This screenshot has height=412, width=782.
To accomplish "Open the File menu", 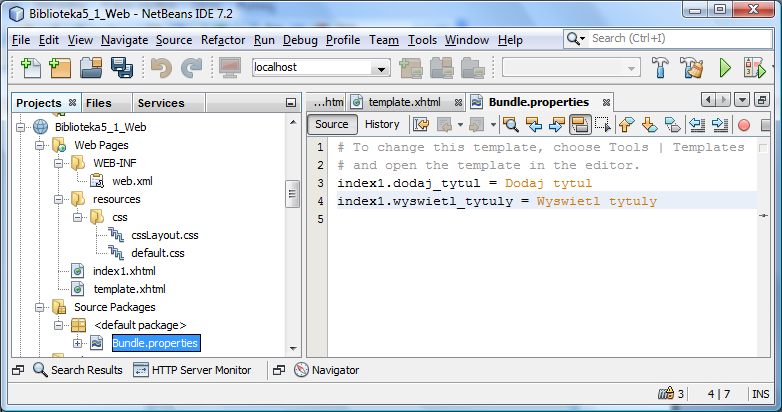I will [21, 40].
